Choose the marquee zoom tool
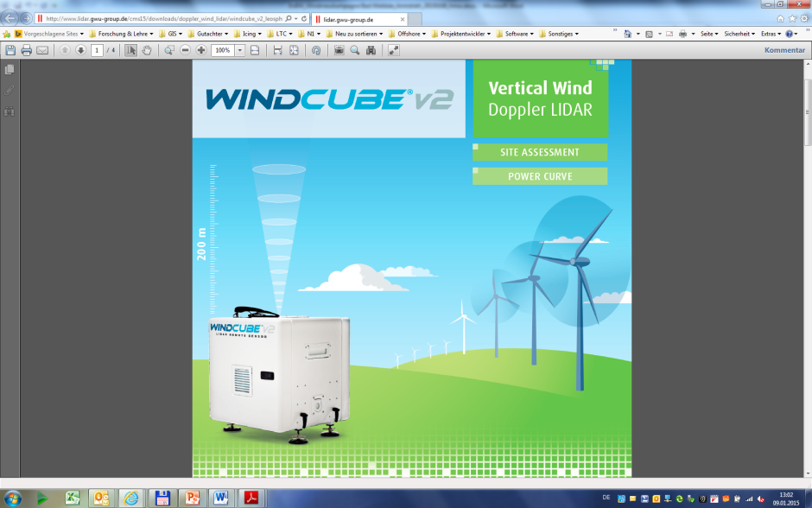Screen dimensions: 812x508 (169, 50)
